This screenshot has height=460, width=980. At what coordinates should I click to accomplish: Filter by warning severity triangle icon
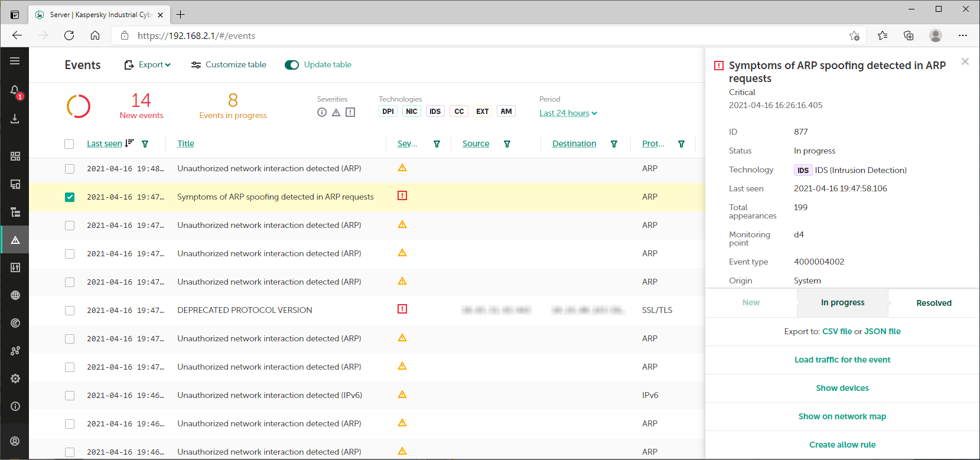336,112
